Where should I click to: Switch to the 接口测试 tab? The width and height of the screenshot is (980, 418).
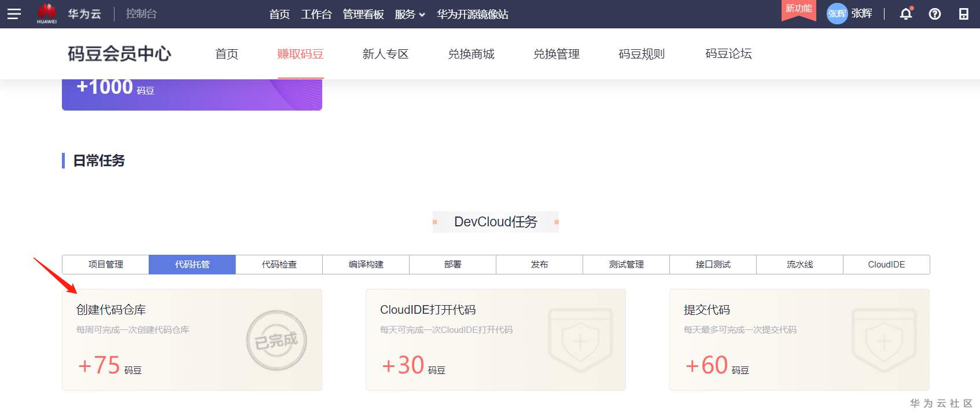713,265
